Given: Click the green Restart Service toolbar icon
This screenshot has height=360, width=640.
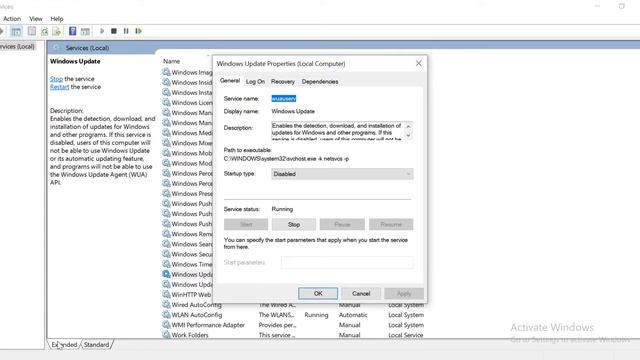Looking at the screenshot, I should [x=139, y=31].
